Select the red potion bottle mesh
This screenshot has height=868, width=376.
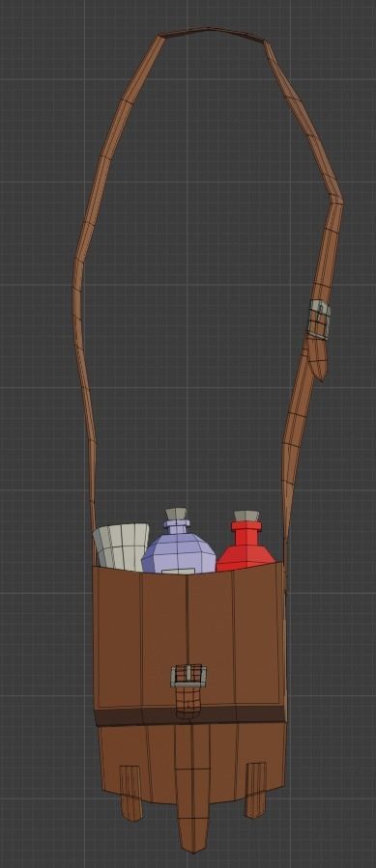pos(246,546)
